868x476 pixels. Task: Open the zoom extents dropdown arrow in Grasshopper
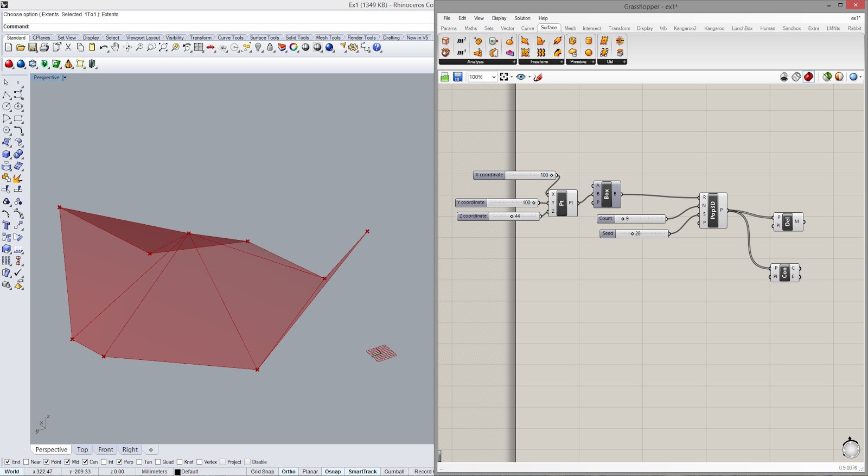[x=512, y=77]
